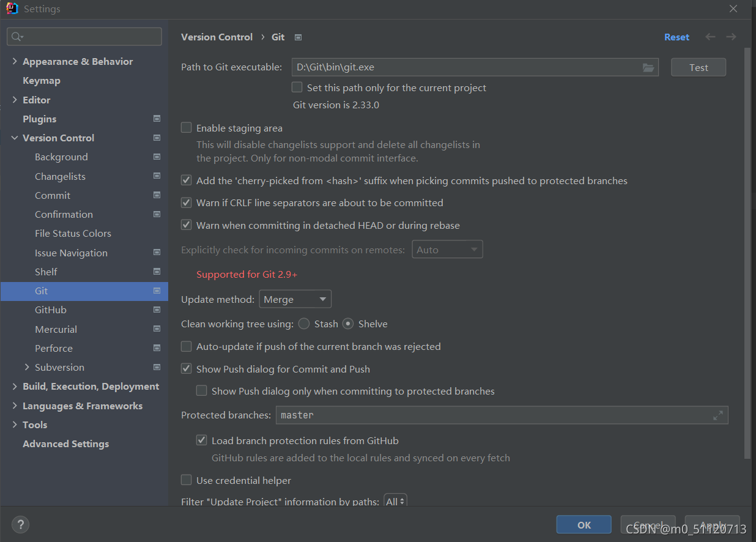
Task: Expand Appearance & Behavior section
Action: click(15, 61)
